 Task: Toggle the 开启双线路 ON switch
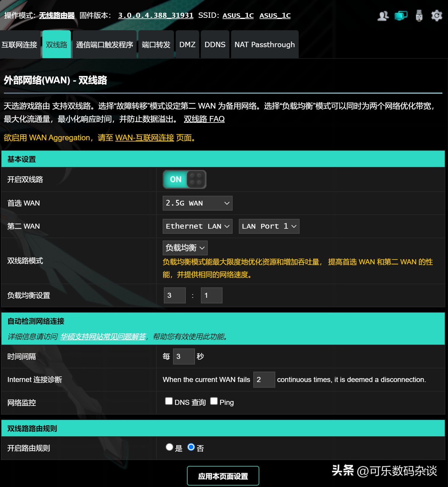tap(184, 179)
